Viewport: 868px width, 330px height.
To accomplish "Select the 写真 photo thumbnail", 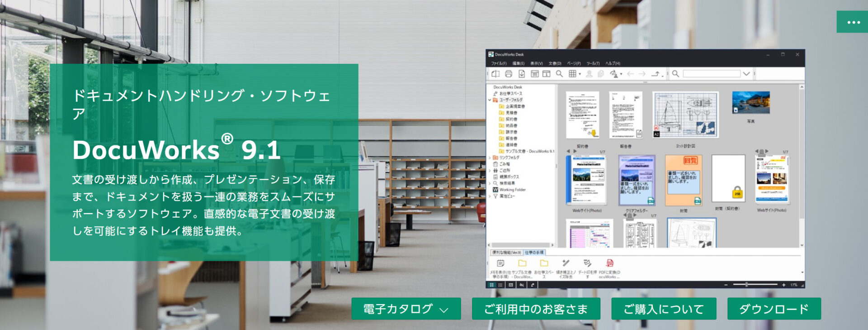I will click(x=750, y=103).
